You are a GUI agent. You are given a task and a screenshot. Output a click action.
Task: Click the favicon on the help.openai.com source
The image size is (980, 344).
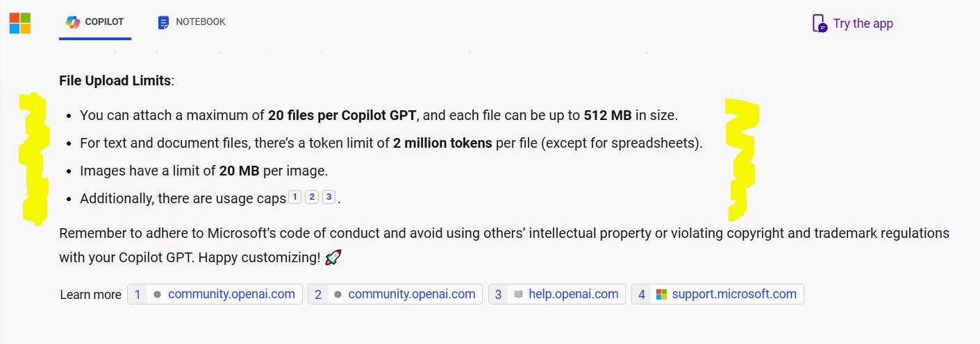click(x=517, y=294)
